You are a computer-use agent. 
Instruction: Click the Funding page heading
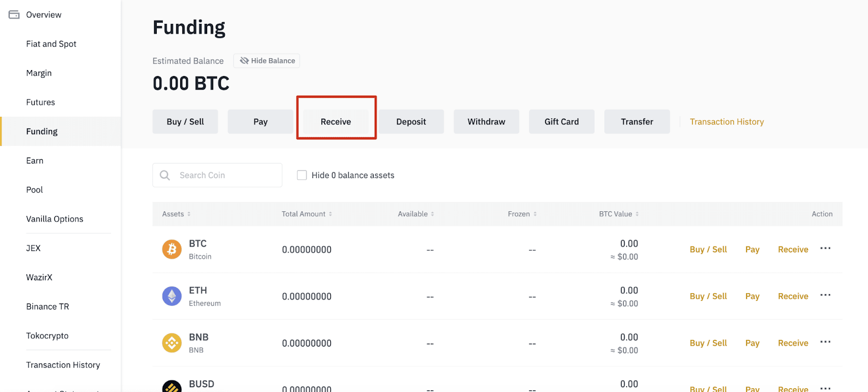189,28
